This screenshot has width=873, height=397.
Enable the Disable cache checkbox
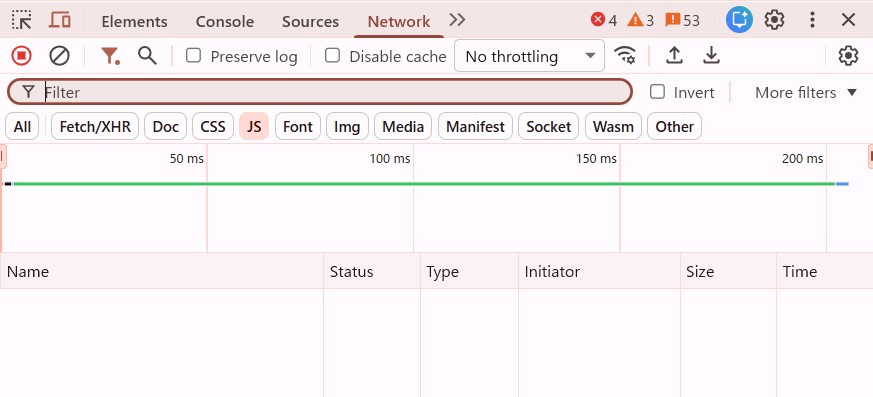(332, 56)
